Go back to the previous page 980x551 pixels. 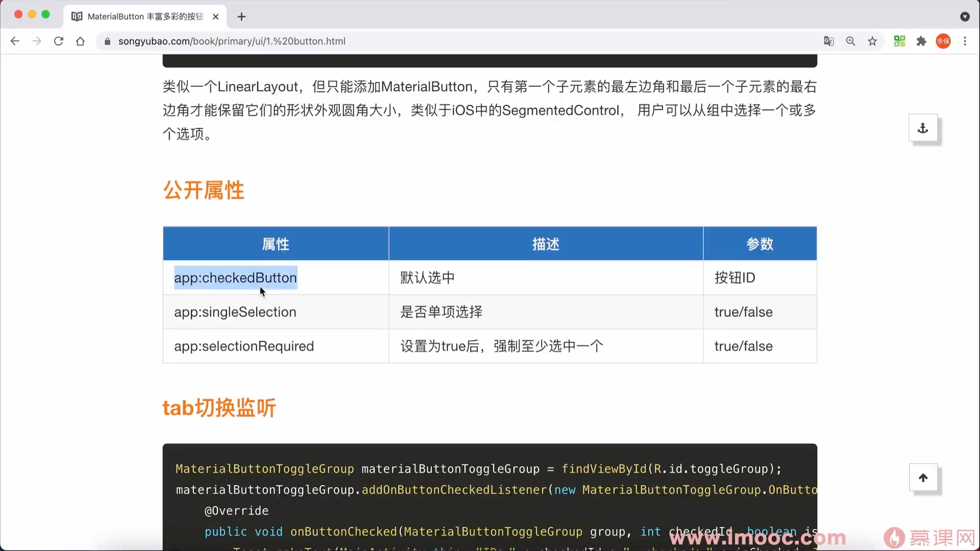click(x=15, y=41)
